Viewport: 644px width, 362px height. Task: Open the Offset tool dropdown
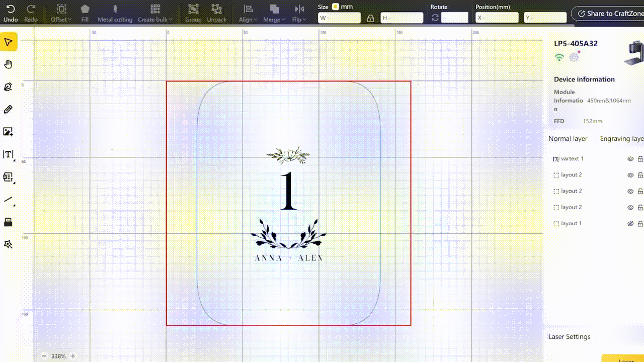click(x=61, y=13)
